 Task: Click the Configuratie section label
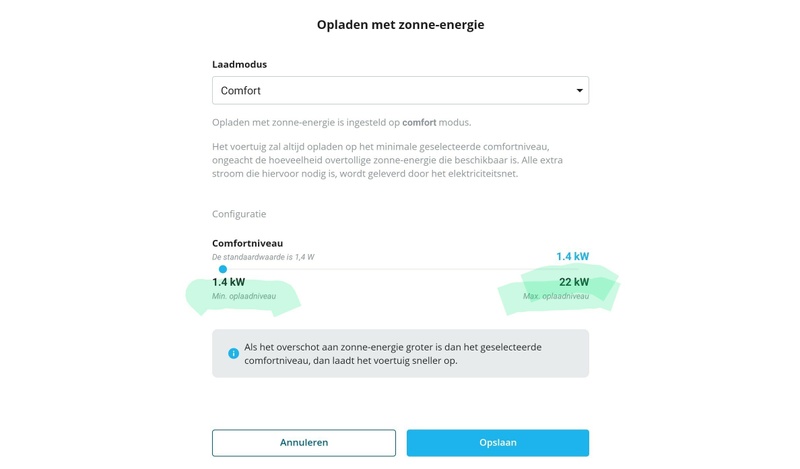239,214
